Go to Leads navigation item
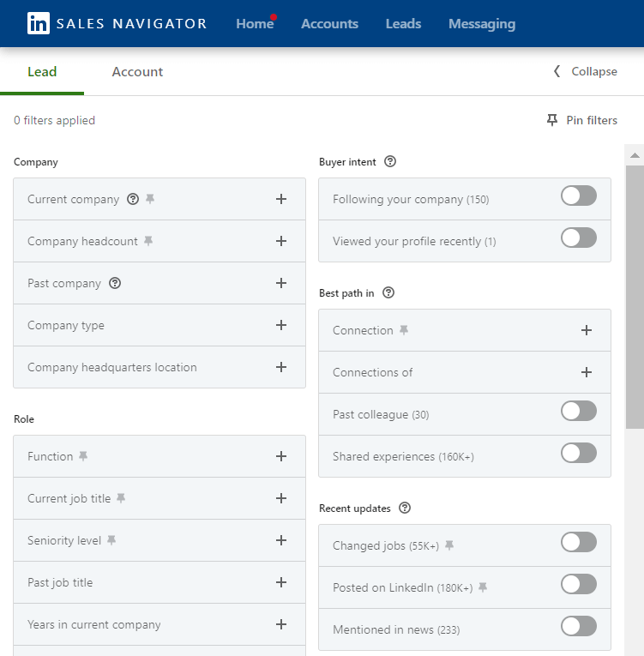The height and width of the screenshot is (656, 644). pos(403,24)
